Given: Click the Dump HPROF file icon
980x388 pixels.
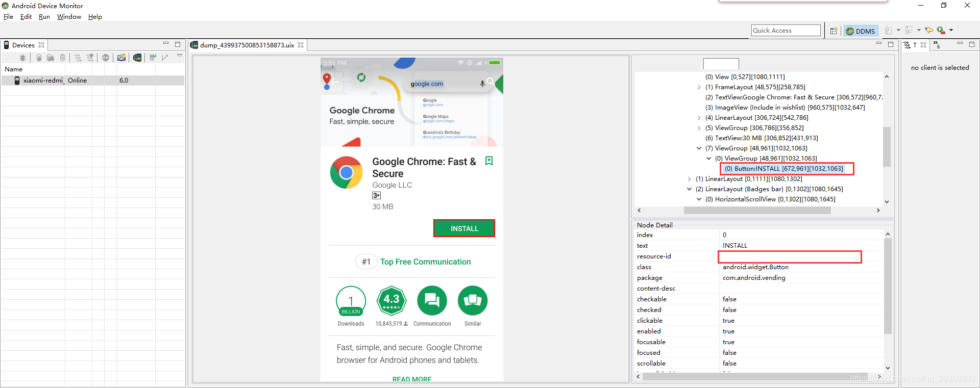Looking at the screenshot, I should tap(51, 58).
